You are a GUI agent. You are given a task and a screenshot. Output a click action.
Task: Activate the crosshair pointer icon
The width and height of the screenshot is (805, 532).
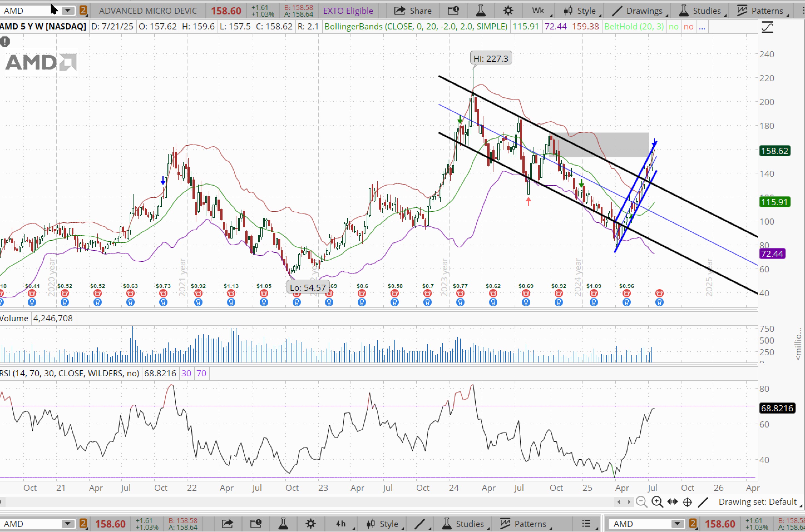(x=687, y=502)
